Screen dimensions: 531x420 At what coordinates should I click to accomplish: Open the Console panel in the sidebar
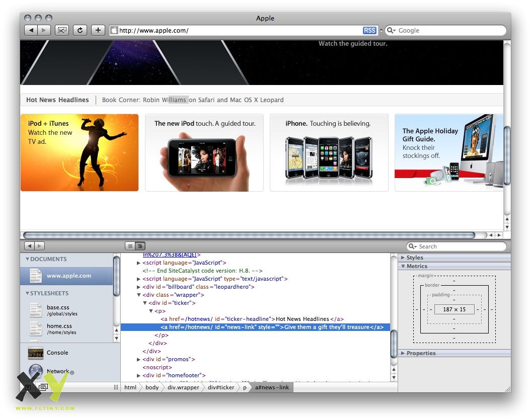point(57,353)
